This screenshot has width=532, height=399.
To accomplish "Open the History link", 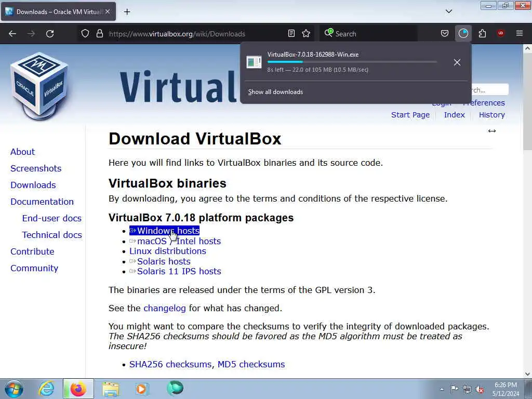I will pos(491,115).
